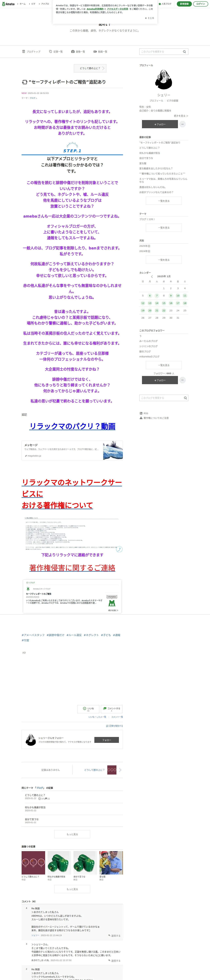Open the リラックマのパクリ？動画 link

tap(72, 426)
